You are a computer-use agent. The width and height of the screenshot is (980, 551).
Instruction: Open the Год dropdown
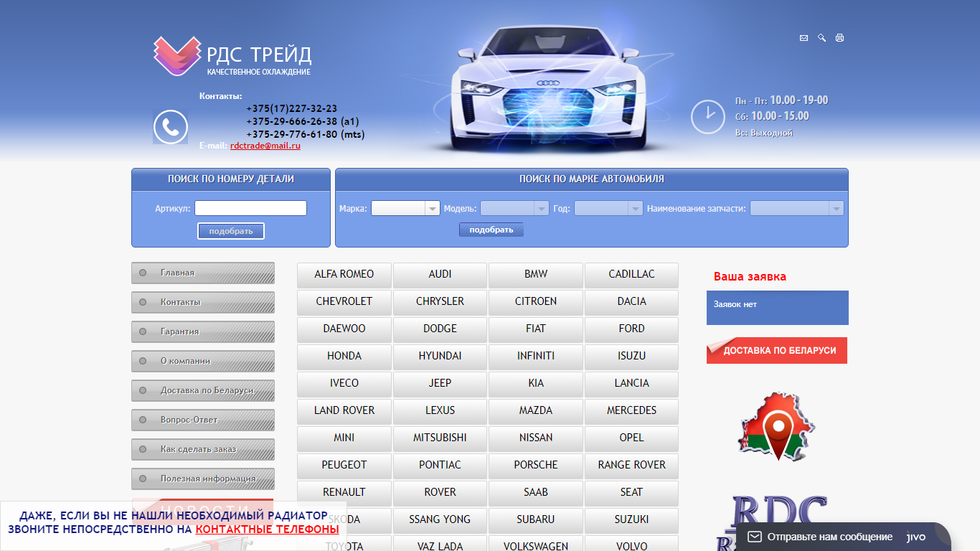[608, 208]
